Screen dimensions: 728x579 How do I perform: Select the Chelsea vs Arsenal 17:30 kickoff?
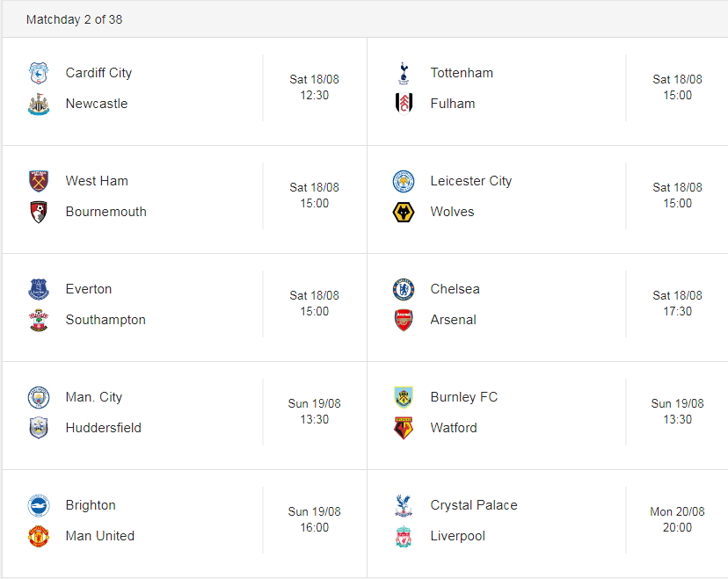[677, 303]
